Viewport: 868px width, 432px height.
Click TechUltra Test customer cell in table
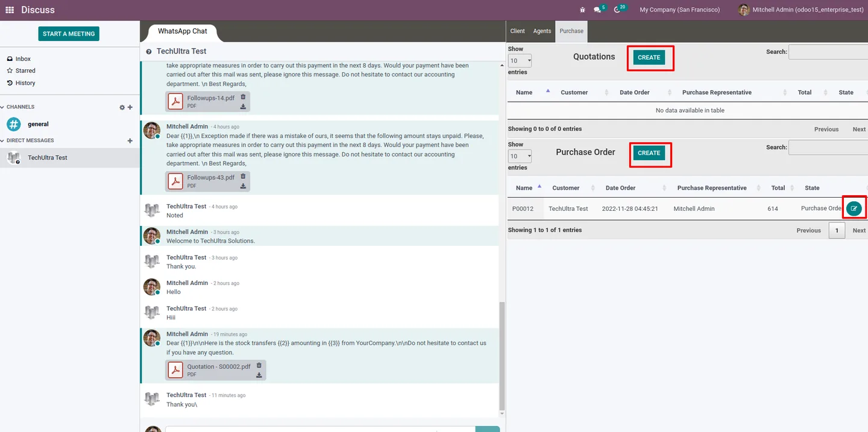click(x=568, y=208)
